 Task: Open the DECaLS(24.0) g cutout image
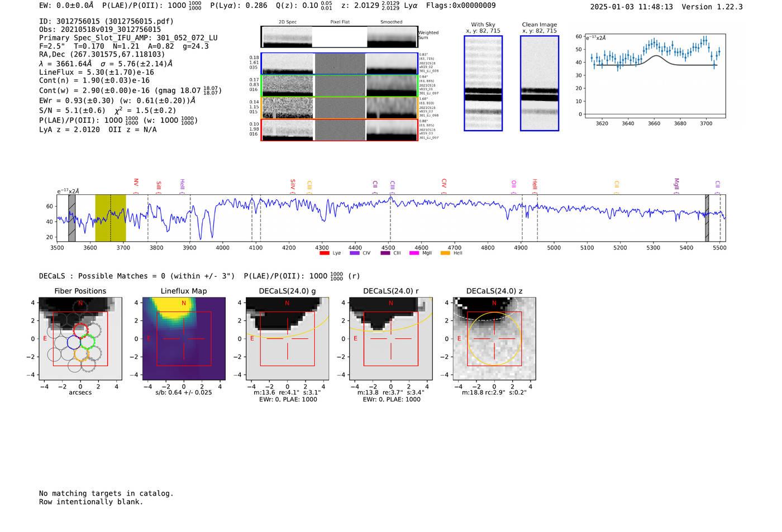point(287,338)
